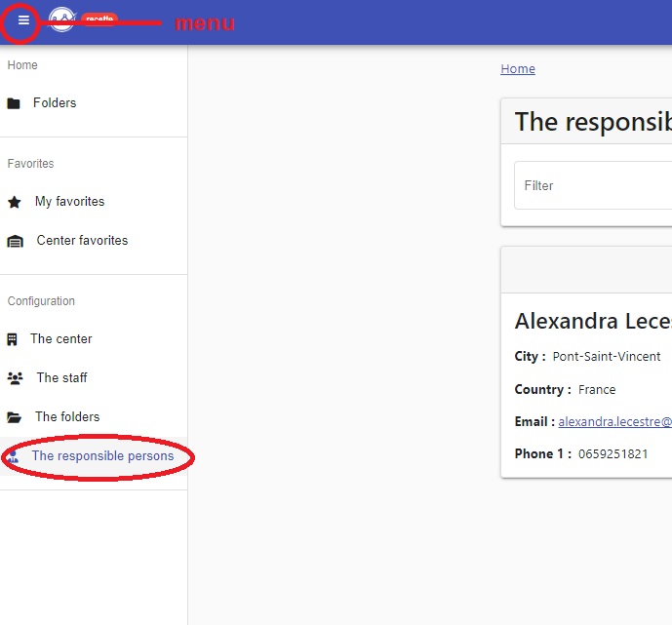Screen dimensions: 672x625
Task: Click the round app logo in header
Action: tap(61, 20)
